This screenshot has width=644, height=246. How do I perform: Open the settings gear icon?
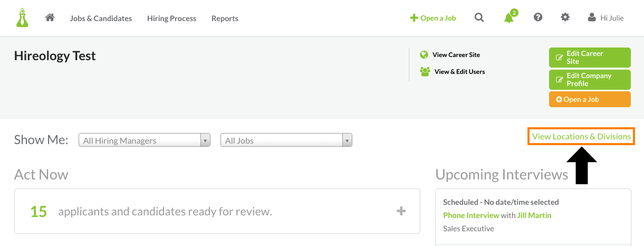point(565,17)
